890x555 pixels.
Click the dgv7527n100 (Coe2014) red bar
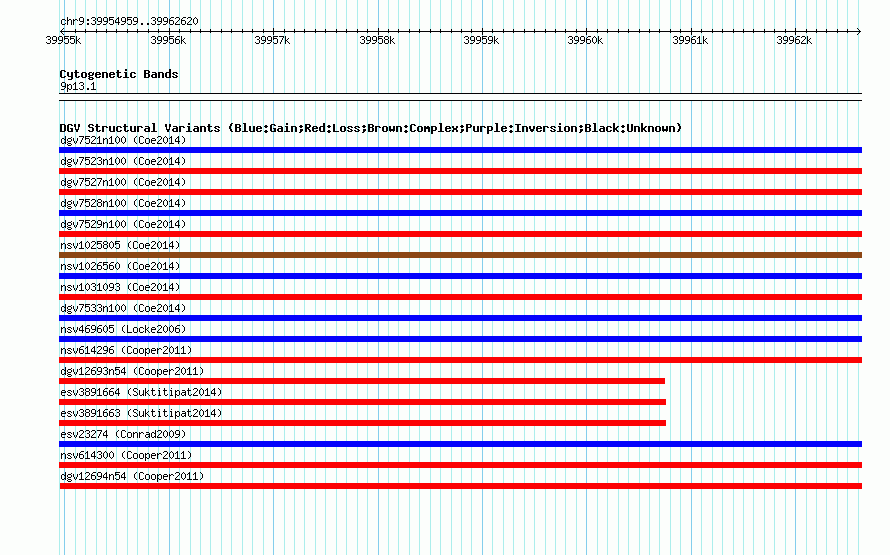pyautogui.click(x=460, y=192)
